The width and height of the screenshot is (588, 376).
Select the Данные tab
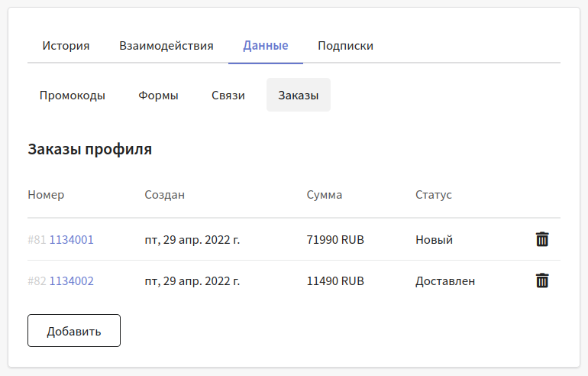point(266,46)
